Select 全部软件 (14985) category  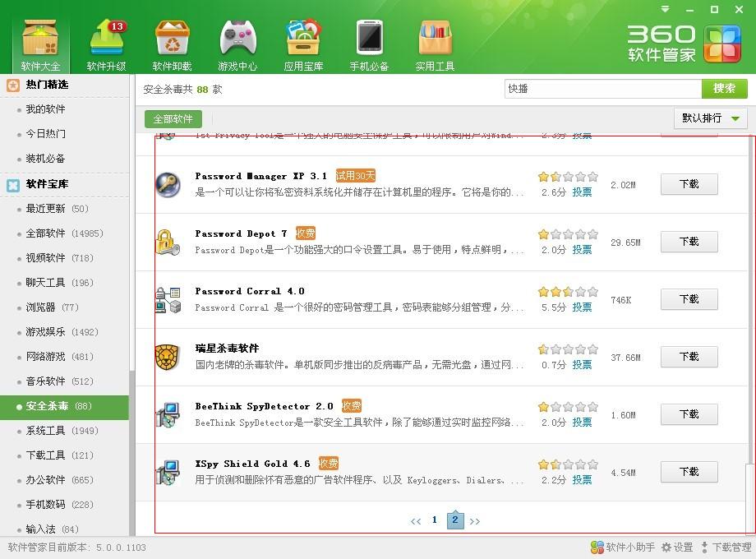[65, 233]
